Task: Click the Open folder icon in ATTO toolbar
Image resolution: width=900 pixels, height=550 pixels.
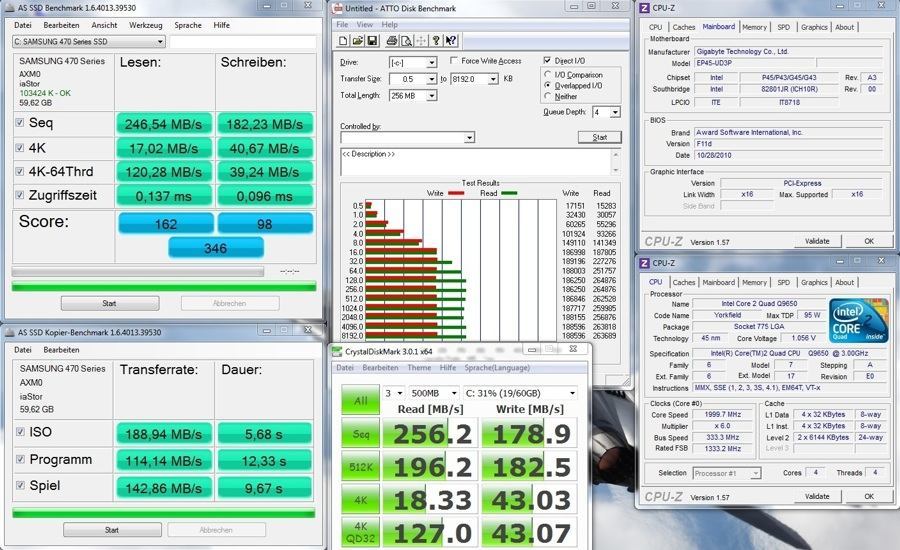Action: click(358, 41)
